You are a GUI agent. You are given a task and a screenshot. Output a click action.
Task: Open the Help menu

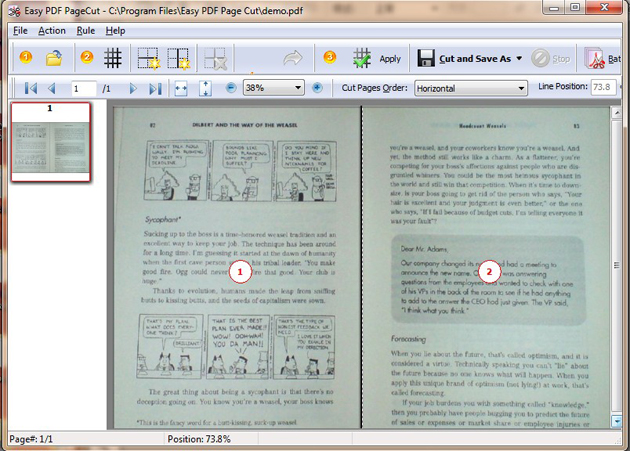[x=115, y=31]
